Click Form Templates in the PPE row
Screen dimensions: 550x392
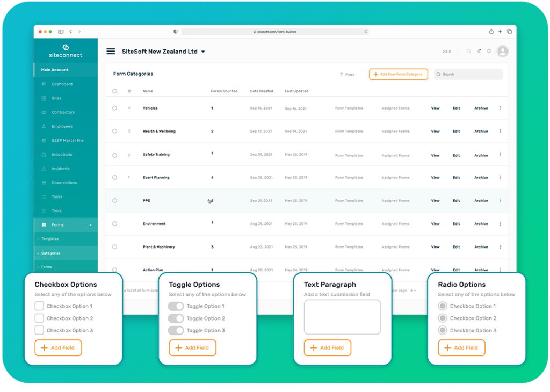click(x=349, y=201)
